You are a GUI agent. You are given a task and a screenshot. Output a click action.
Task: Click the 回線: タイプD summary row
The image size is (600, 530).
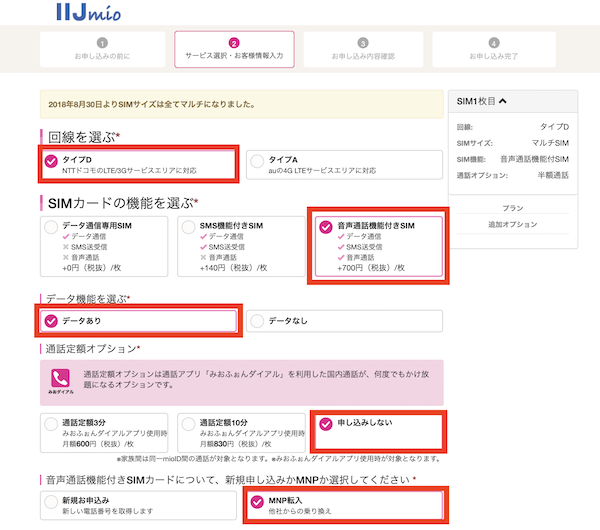513,127
